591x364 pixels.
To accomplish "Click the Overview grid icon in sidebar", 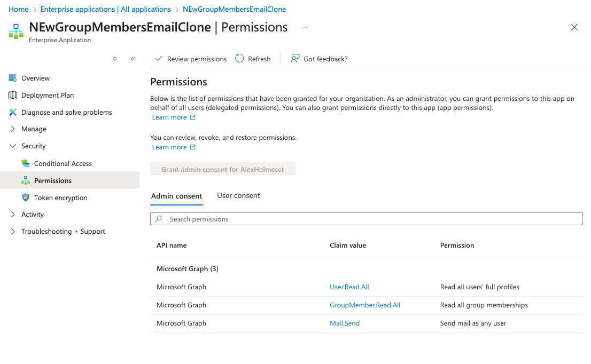I will (13, 78).
